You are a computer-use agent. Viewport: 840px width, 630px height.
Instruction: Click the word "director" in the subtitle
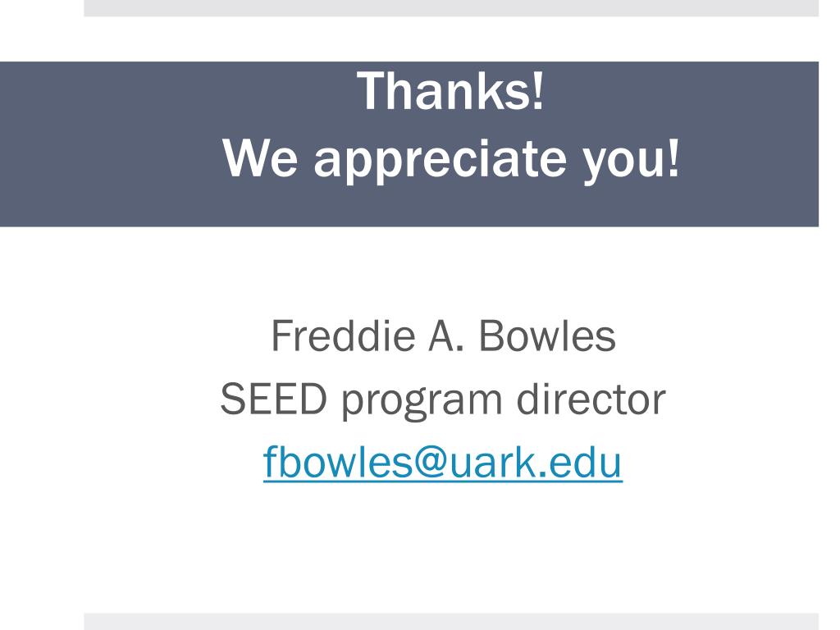pos(591,399)
